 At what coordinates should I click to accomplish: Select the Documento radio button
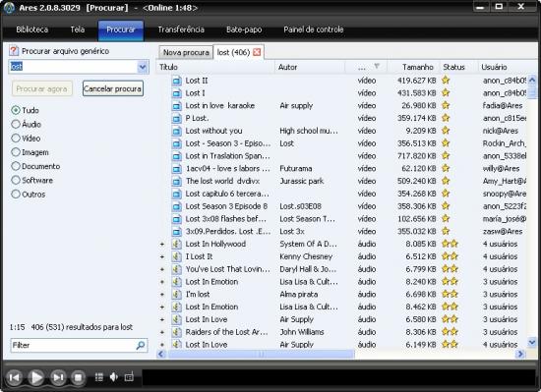click(x=16, y=166)
